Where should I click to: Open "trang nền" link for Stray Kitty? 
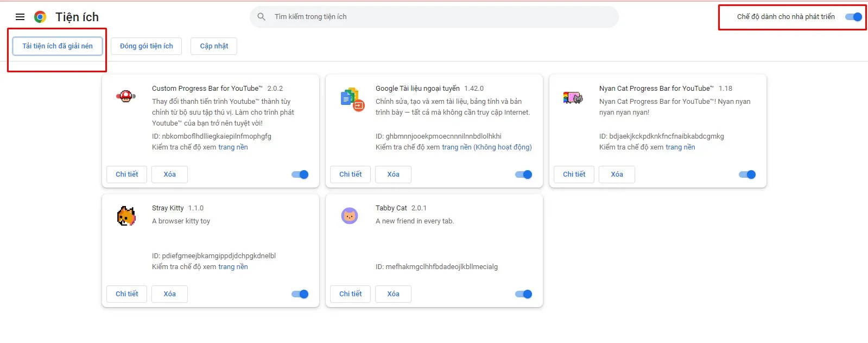(x=233, y=267)
